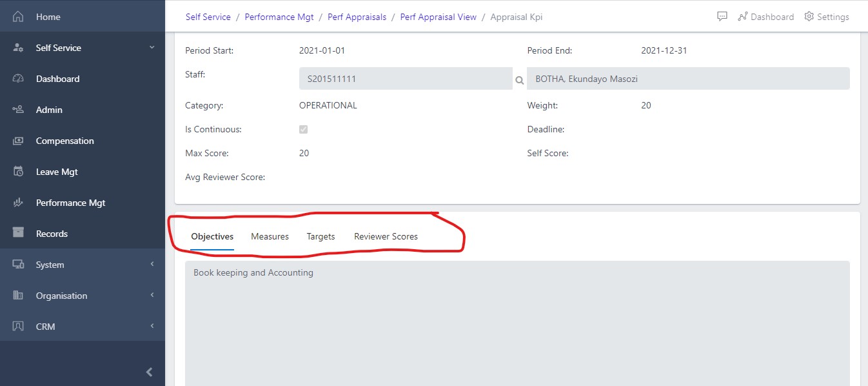Click the Leave Mgt calendar icon
Screen dimensions: 868x386
coord(18,172)
